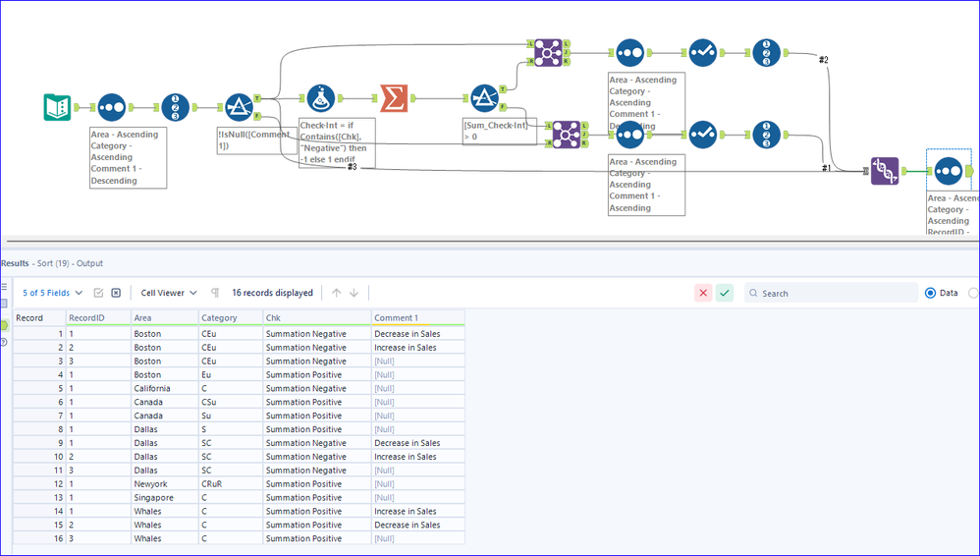Select the Sort tool connected to Input Data
Image resolution: width=980 pixels, height=556 pixels.
point(112,108)
